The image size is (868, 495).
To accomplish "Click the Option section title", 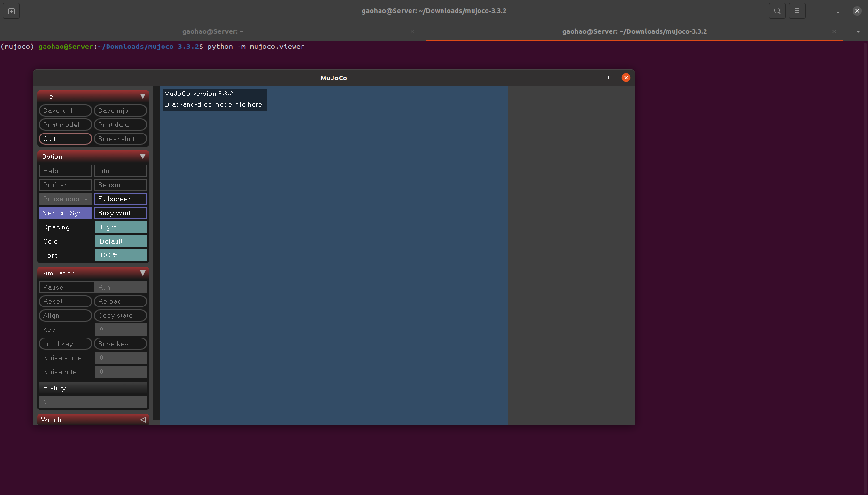I will pos(52,157).
